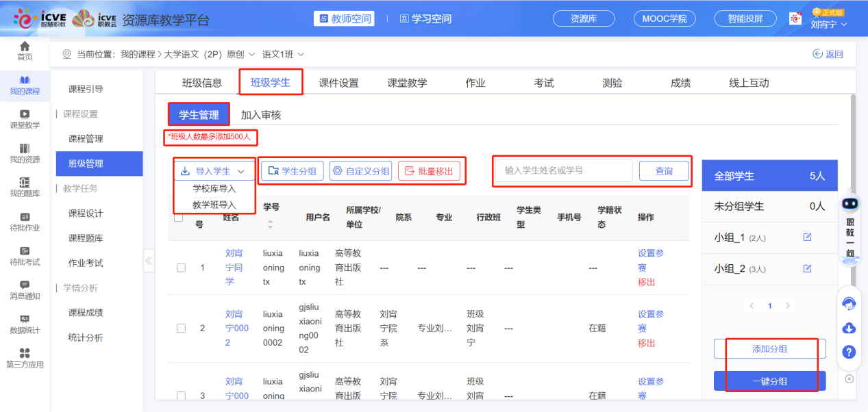Click the 一键分组 button
The height and width of the screenshot is (412, 868).
click(769, 381)
